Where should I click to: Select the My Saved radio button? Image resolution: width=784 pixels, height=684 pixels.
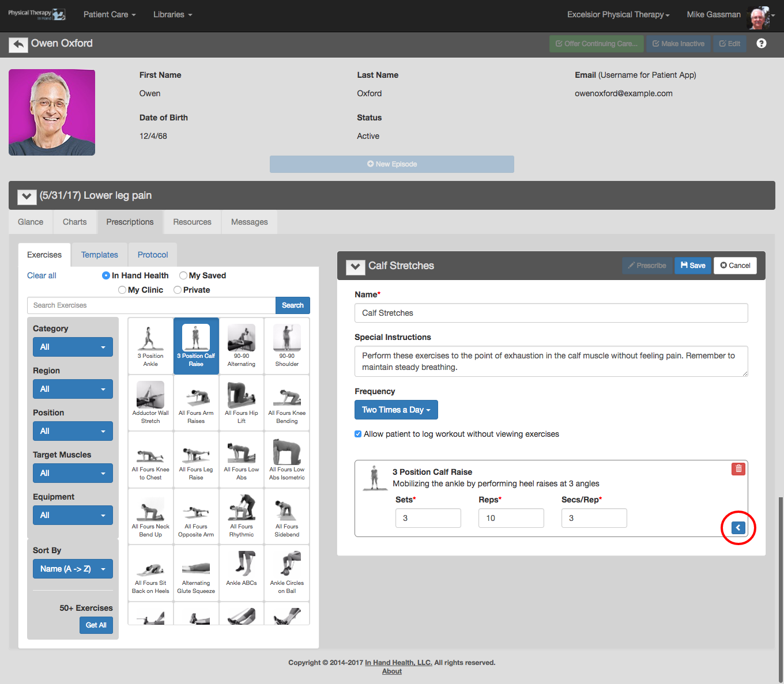(x=183, y=275)
